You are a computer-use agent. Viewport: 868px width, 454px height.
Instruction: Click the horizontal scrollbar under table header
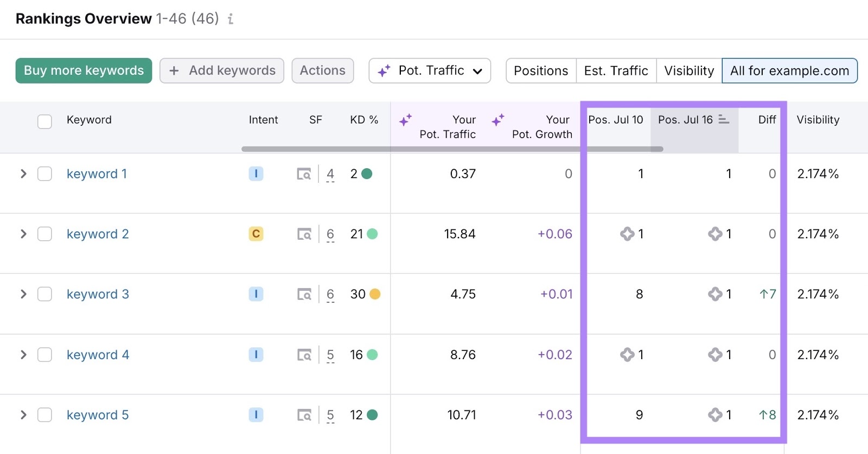[x=452, y=149]
